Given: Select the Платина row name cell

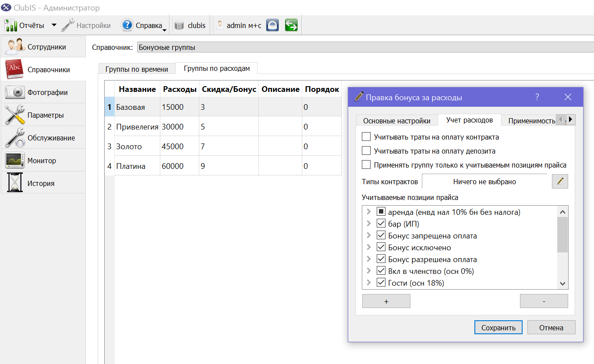Looking at the screenshot, I should click(137, 166).
